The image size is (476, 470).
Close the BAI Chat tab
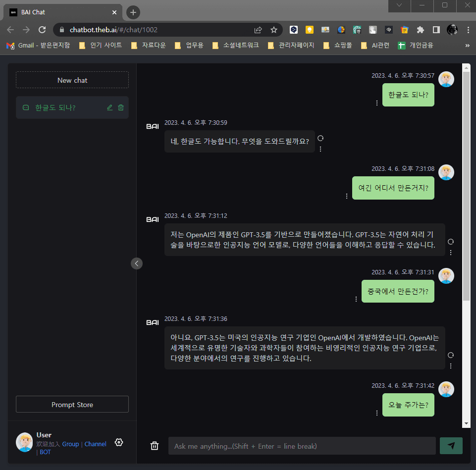coord(114,12)
